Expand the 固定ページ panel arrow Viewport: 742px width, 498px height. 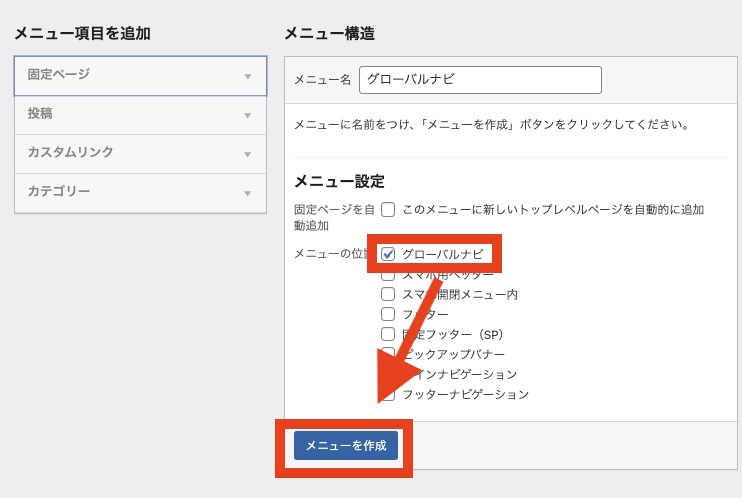click(x=247, y=76)
